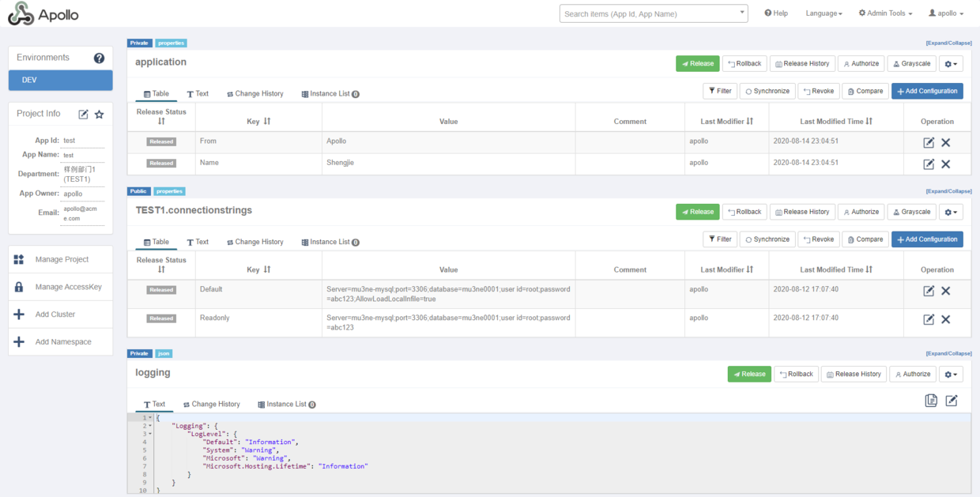
Task: Open Change History tab for TEST1.connectionstrings
Action: point(254,242)
